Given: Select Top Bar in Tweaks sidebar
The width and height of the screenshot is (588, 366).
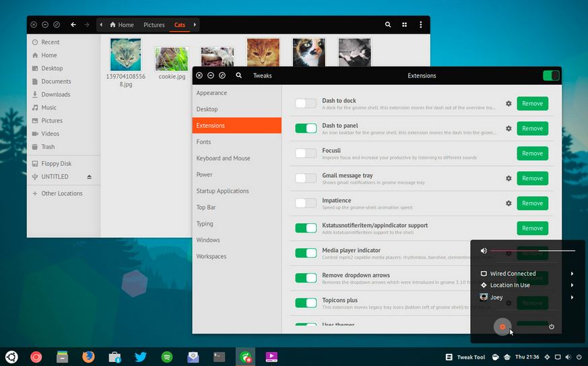Looking at the screenshot, I should [x=237, y=207].
